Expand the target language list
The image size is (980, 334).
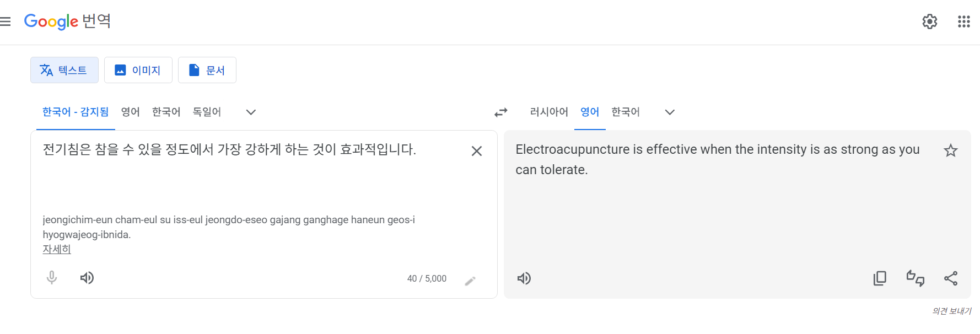(670, 112)
